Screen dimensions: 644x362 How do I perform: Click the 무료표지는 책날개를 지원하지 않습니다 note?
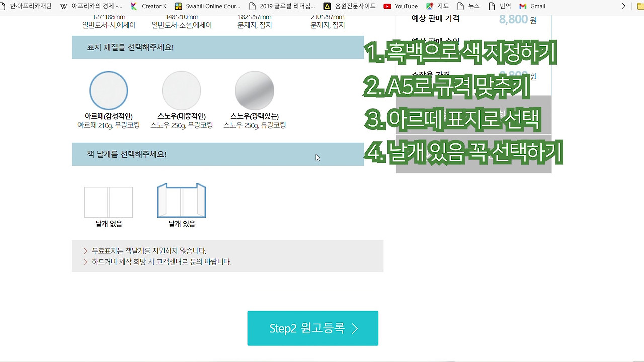tap(149, 251)
